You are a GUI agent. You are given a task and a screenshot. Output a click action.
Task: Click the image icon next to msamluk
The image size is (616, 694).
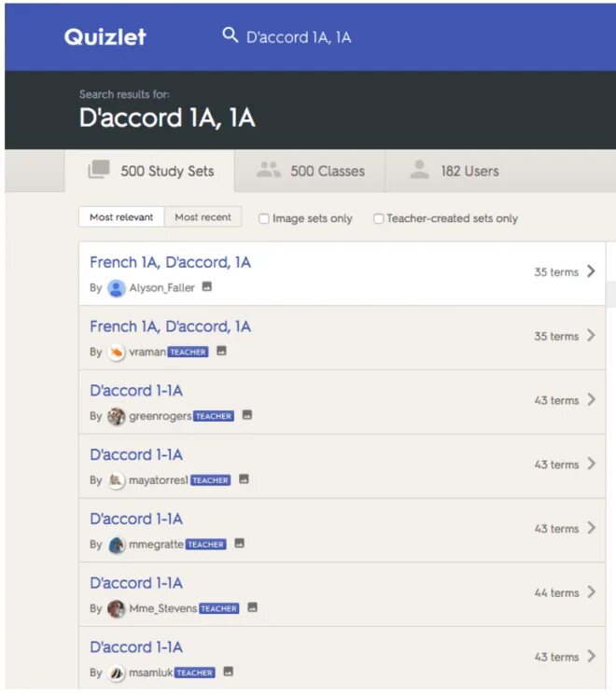[x=228, y=672]
